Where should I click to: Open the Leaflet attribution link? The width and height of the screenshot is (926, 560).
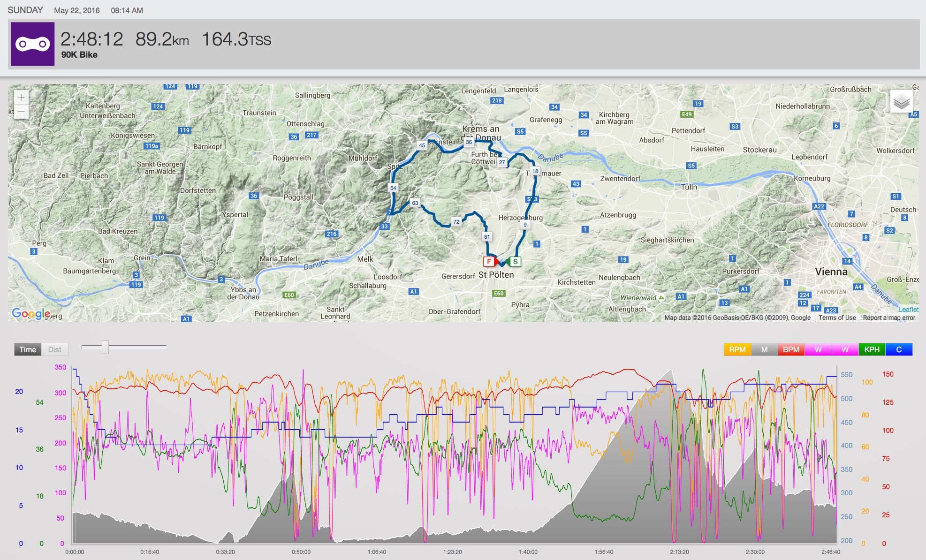coord(908,310)
